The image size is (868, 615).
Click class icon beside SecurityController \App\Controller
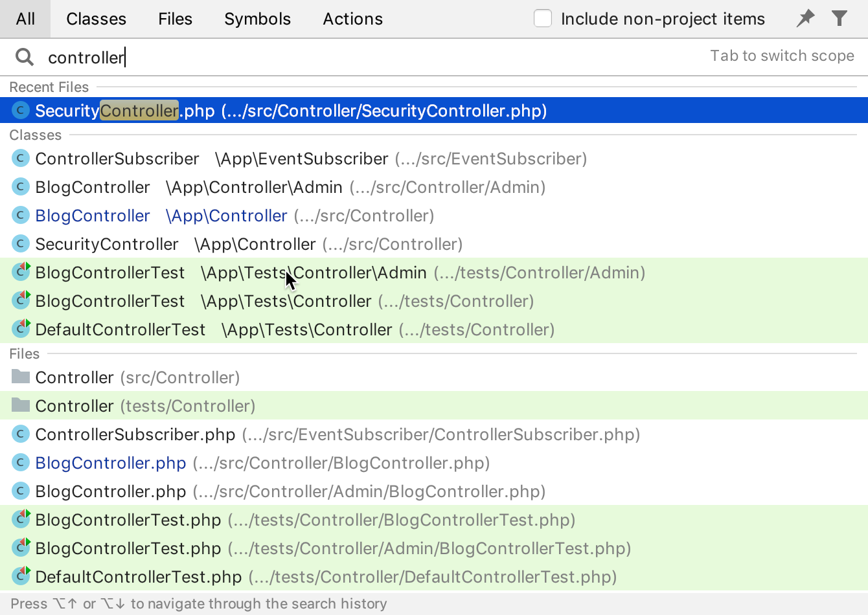pyautogui.click(x=21, y=243)
